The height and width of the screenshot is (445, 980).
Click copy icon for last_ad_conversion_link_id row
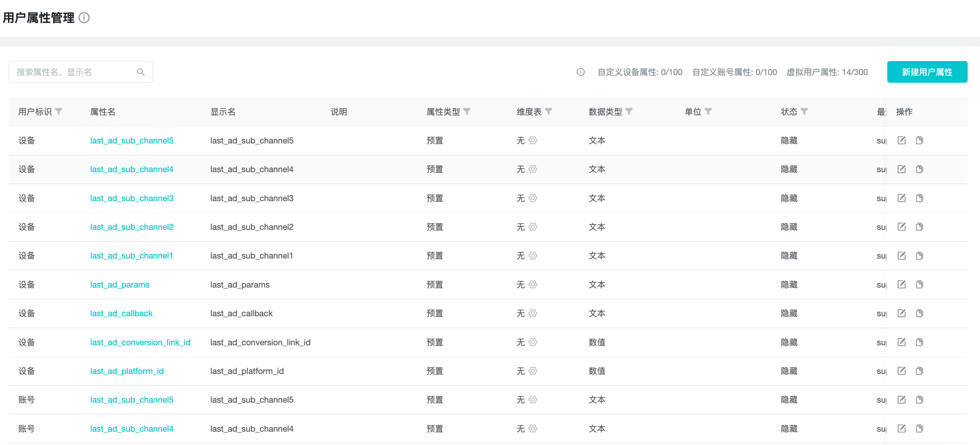click(x=919, y=342)
